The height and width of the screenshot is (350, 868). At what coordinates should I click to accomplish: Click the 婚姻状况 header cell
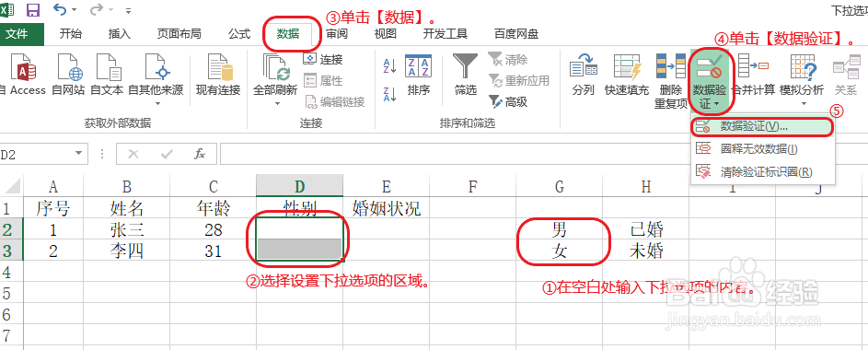387,208
